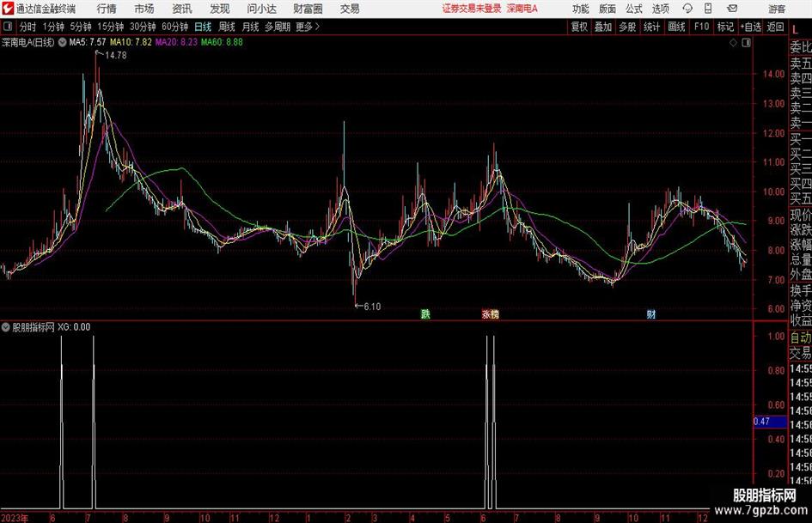Screen dimensions: 812x523
Task: Open the 财富圈 menu
Action: pos(308,9)
